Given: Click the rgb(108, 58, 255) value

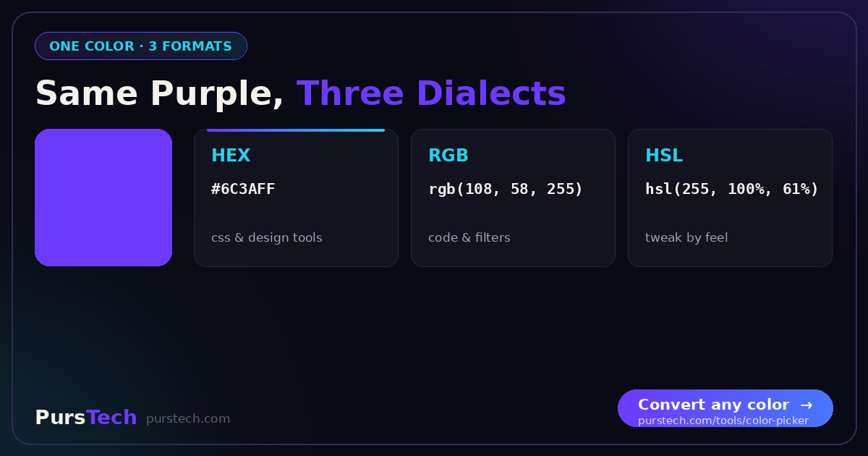Looking at the screenshot, I should [x=506, y=190].
